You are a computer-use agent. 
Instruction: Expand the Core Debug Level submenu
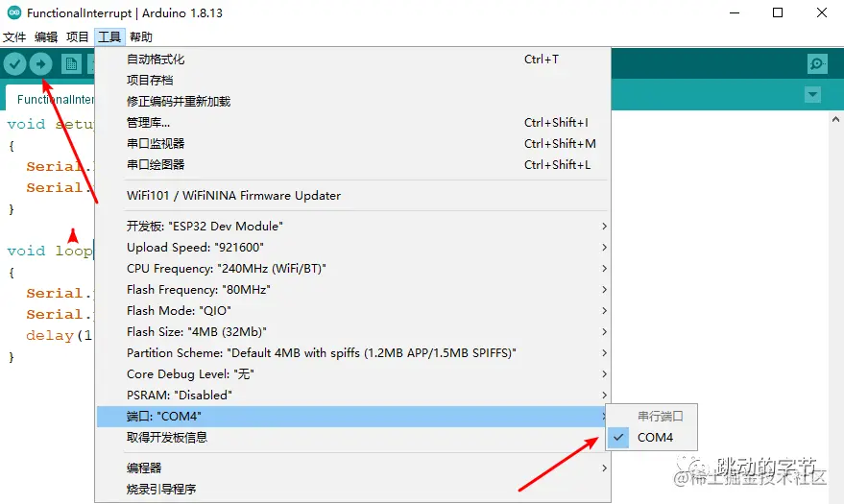pyautogui.click(x=353, y=373)
